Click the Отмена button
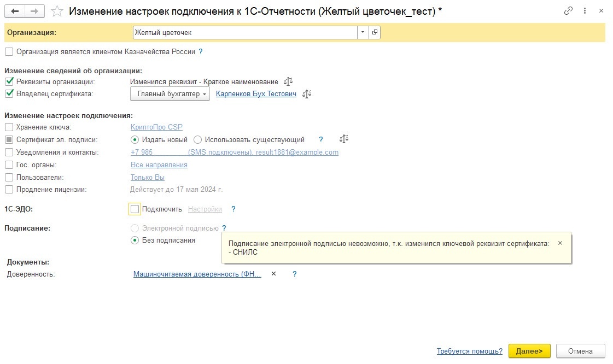Screen dimensions: 613x364 pos(581,351)
